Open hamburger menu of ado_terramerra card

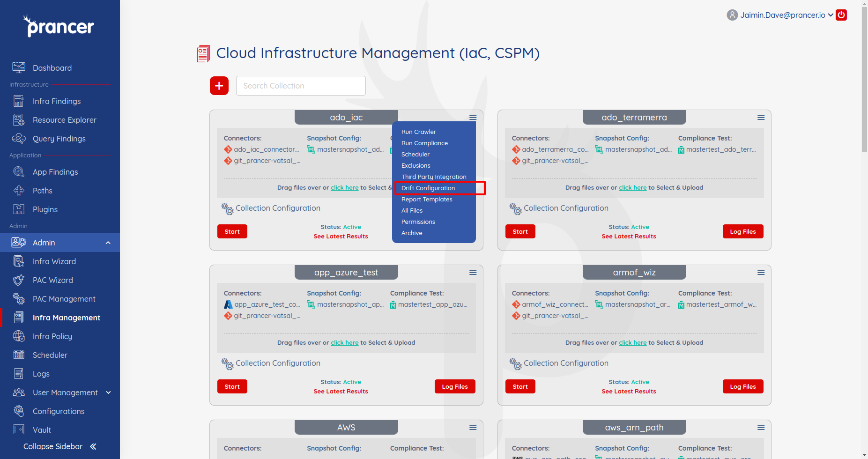pyautogui.click(x=761, y=118)
